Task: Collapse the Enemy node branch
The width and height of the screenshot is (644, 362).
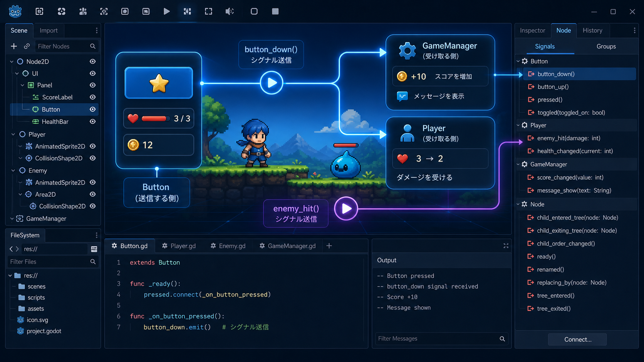Action: click(13, 170)
